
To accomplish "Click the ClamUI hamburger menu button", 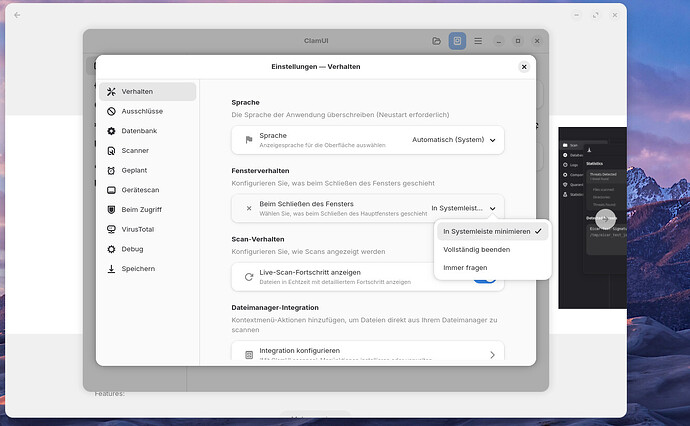I will click(x=478, y=41).
